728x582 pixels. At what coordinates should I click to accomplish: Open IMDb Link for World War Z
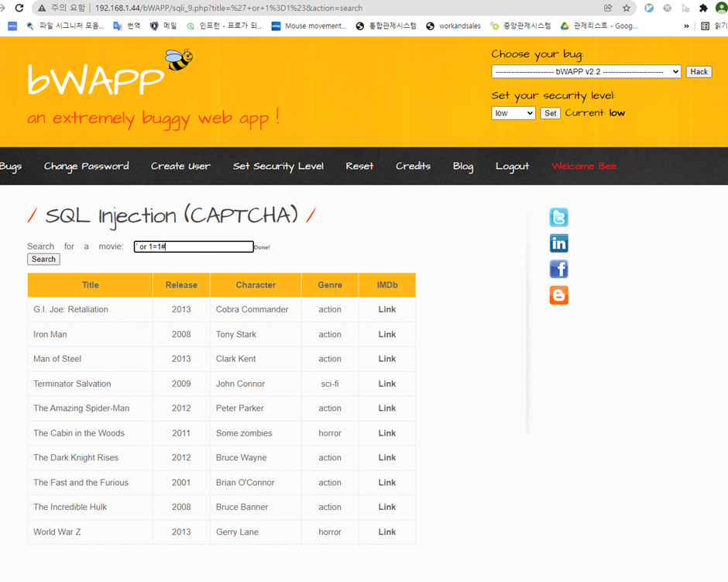[x=386, y=532]
